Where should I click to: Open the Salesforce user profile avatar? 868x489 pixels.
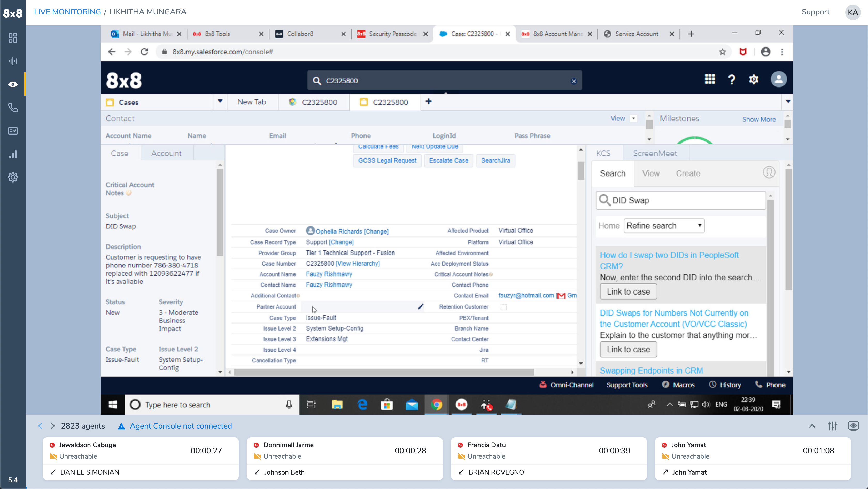tap(779, 80)
